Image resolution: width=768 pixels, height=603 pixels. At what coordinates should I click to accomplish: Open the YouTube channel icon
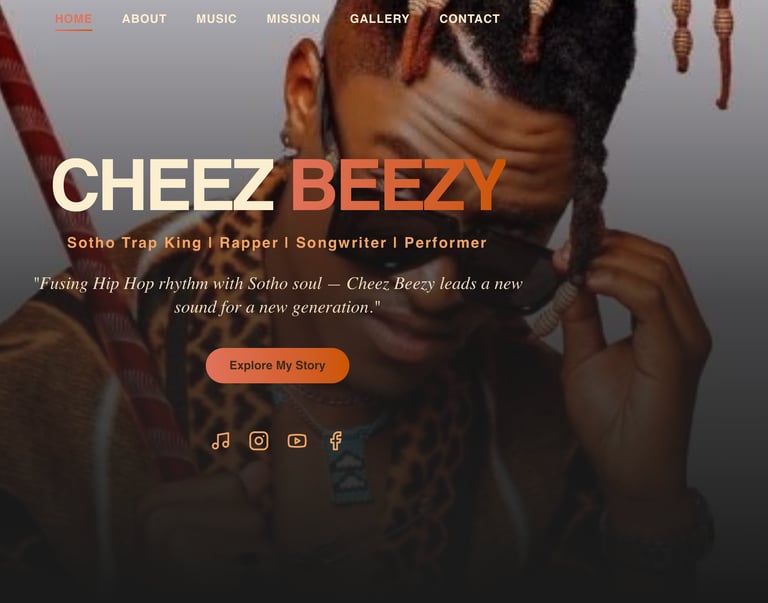297,441
